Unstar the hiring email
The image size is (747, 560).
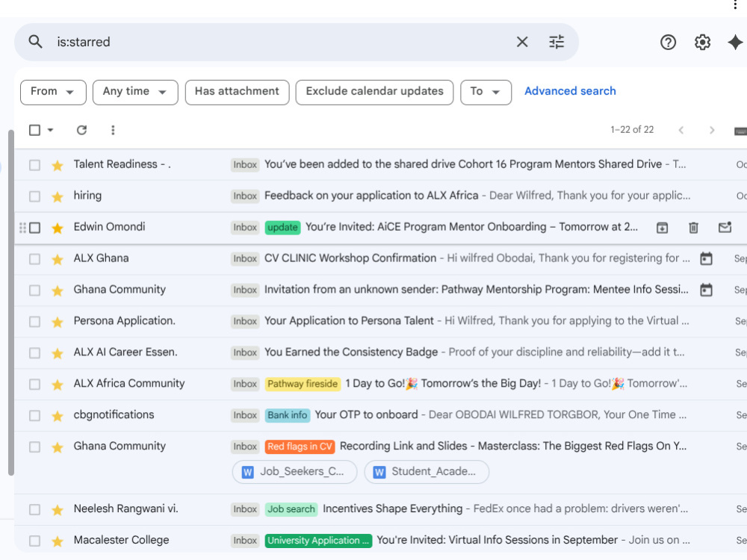pyautogui.click(x=58, y=196)
